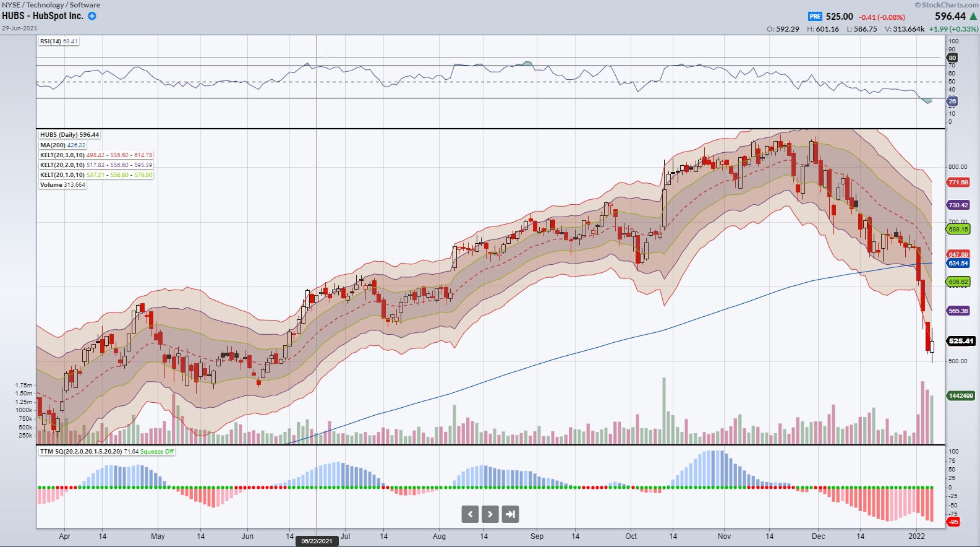The image size is (980, 547).
Task: Click the pre-market change -0.41 (-0.08%)
Action: coord(882,17)
